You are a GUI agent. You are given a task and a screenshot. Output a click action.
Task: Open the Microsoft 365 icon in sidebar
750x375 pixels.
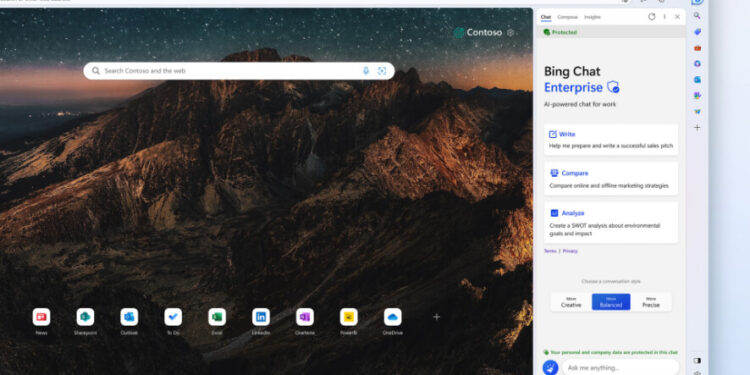tap(697, 64)
